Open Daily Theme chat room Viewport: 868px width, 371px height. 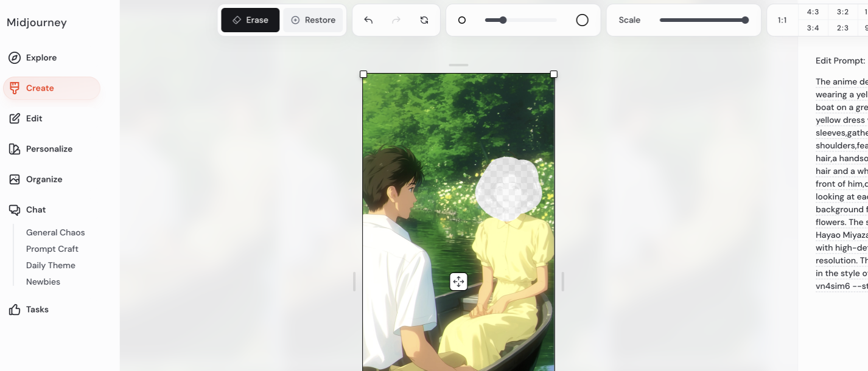51,265
